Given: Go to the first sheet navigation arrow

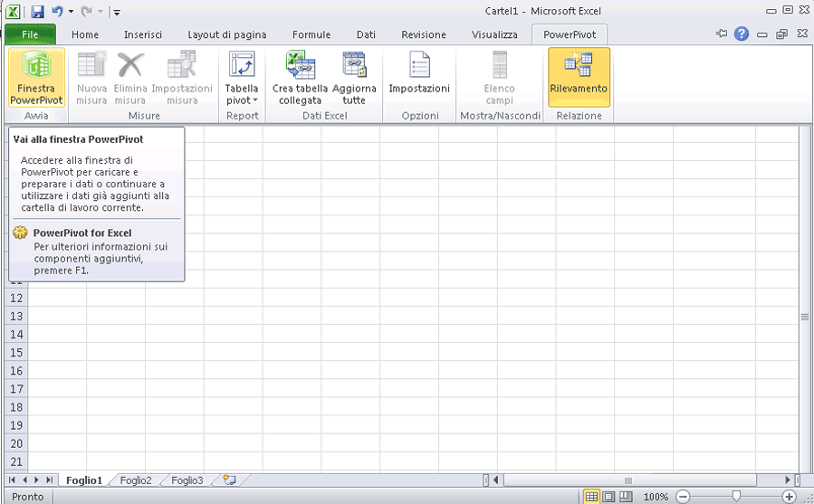Looking at the screenshot, I should pyautogui.click(x=12, y=480).
